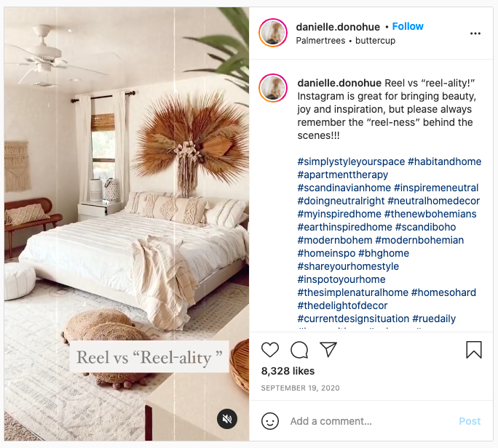
Task: Save post with the bookmark icon
Action: (474, 350)
